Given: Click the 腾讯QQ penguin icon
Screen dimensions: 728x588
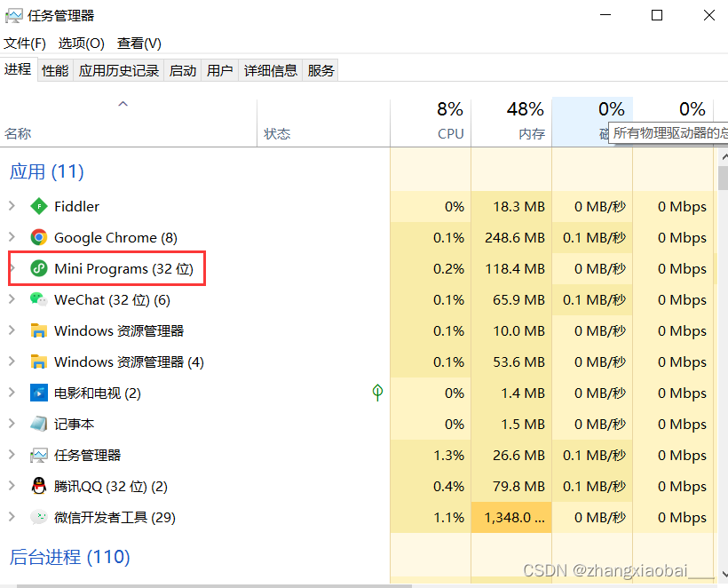Looking at the screenshot, I should click(x=38, y=486).
